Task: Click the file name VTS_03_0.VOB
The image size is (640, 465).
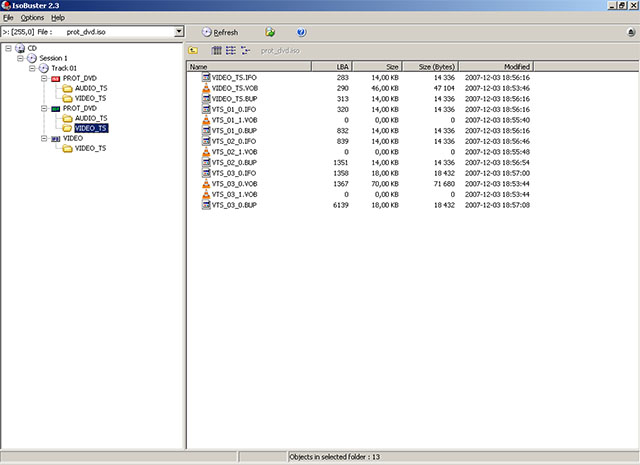Action: click(x=234, y=184)
